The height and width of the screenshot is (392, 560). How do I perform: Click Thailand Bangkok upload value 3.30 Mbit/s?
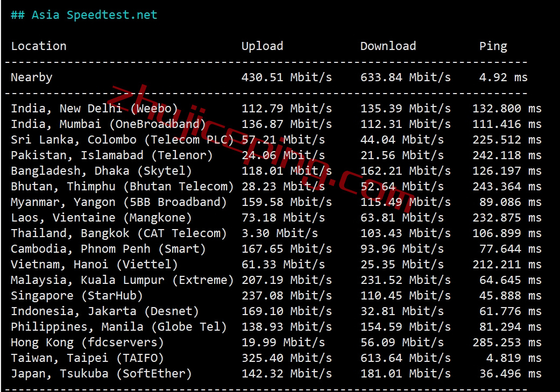point(279,233)
